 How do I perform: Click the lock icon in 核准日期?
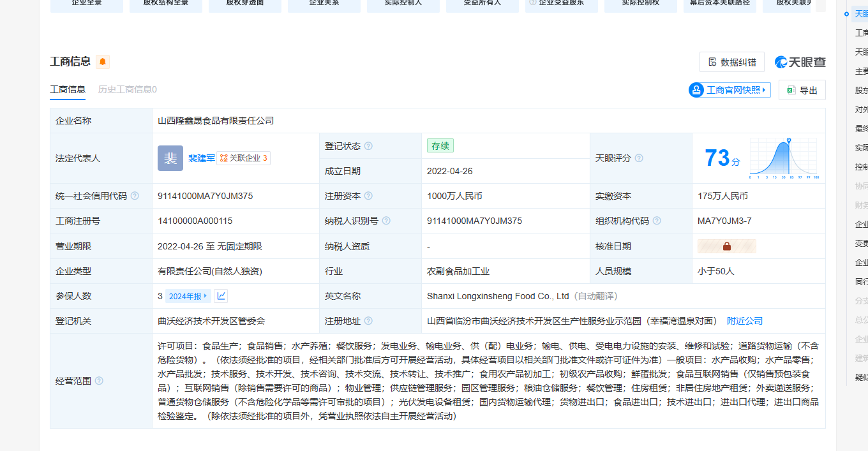coord(727,246)
